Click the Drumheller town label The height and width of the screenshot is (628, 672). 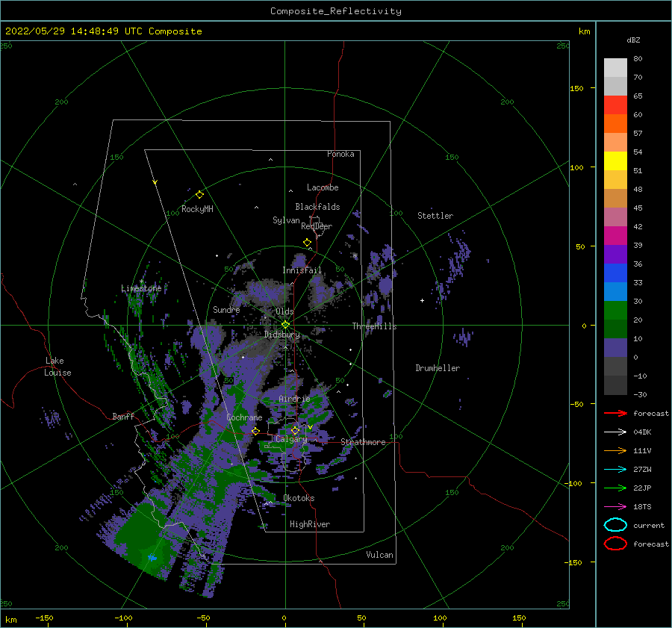point(438,368)
